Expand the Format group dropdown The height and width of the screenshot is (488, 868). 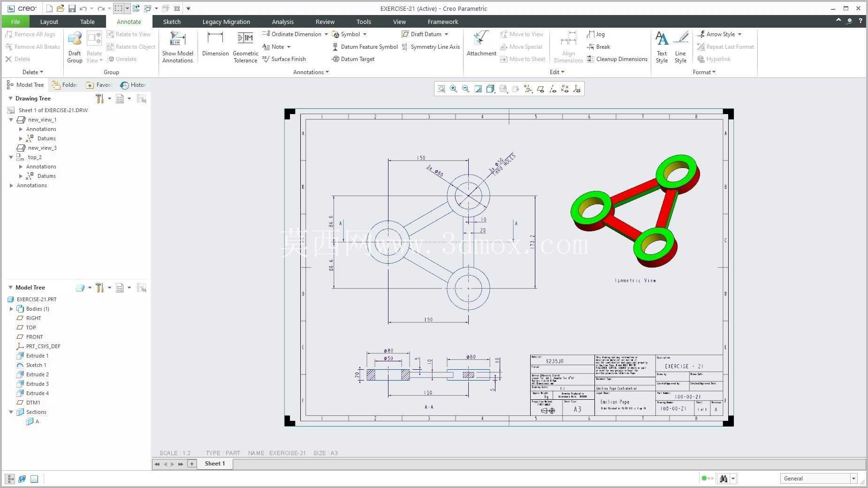pos(704,72)
